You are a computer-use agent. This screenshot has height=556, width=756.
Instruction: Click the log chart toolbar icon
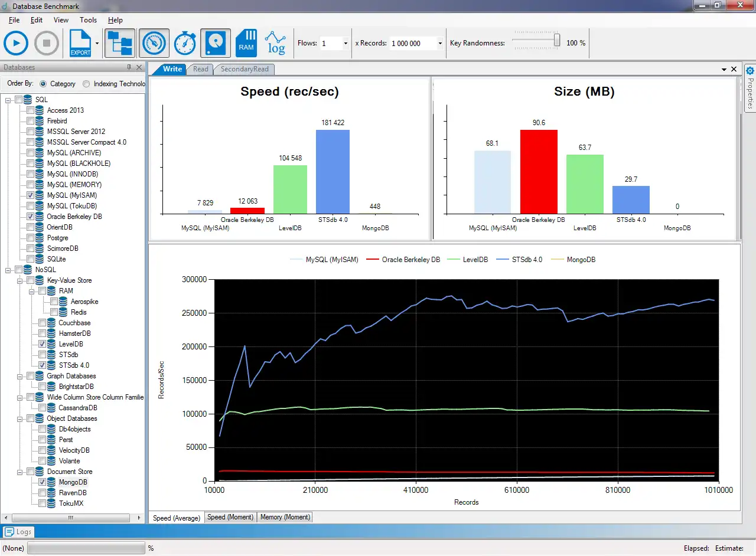tap(275, 43)
